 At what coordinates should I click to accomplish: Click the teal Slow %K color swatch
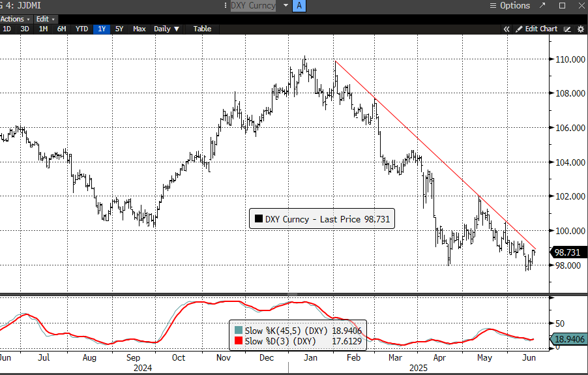[239, 331]
